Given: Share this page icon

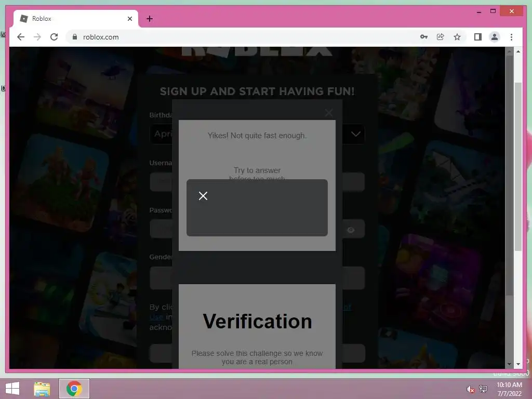Looking at the screenshot, I should click(441, 37).
